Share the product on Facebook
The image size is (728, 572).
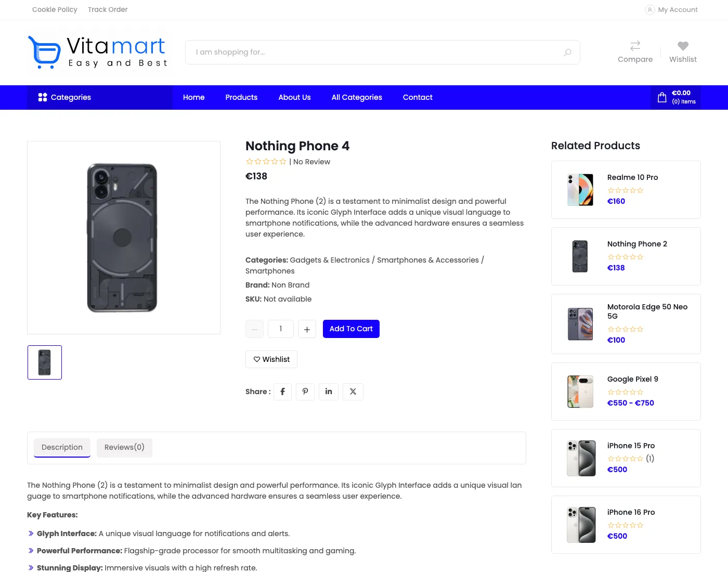pos(282,392)
